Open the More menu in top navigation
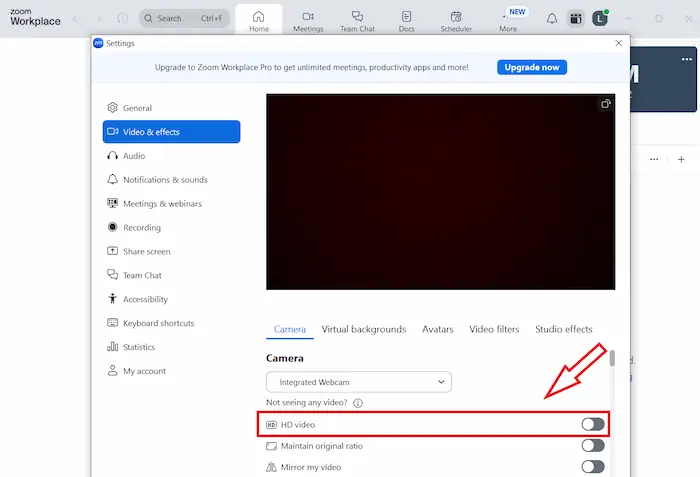 tap(508, 22)
